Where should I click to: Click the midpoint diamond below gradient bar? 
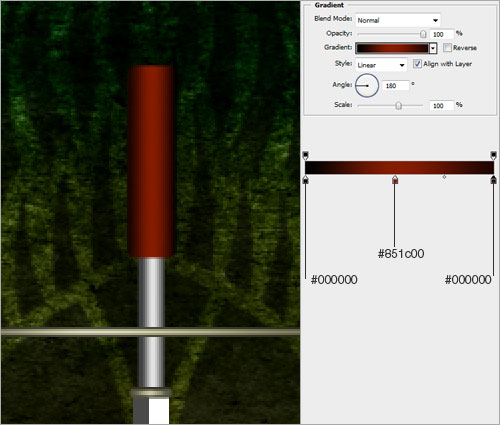(x=444, y=177)
